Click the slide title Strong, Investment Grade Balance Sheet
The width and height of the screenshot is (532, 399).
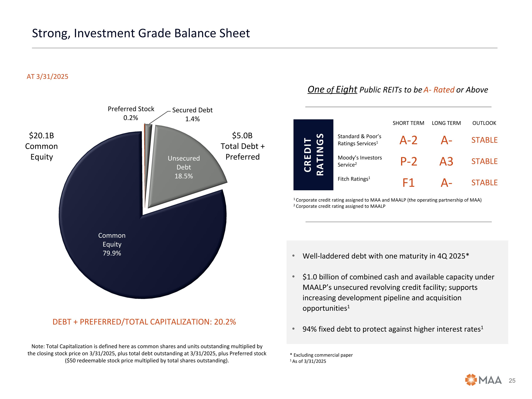pyautogui.click(x=141, y=33)
